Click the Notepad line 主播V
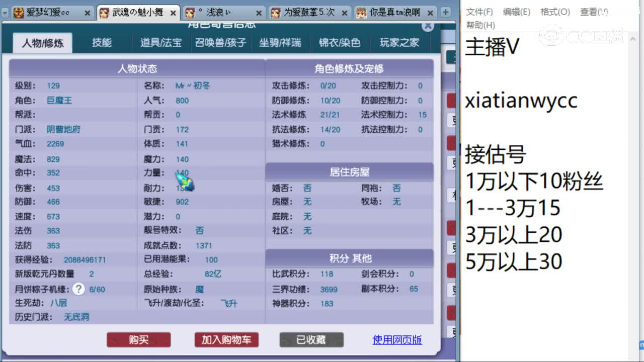The width and height of the screenshot is (644, 362). pyautogui.click(x=492, y=47)
